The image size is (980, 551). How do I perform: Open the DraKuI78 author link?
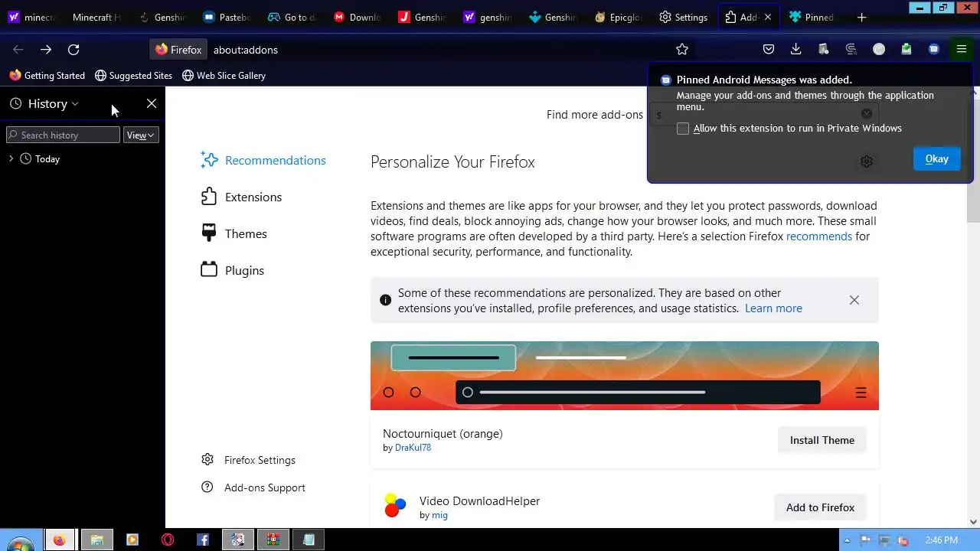click(x=413, y=448)
